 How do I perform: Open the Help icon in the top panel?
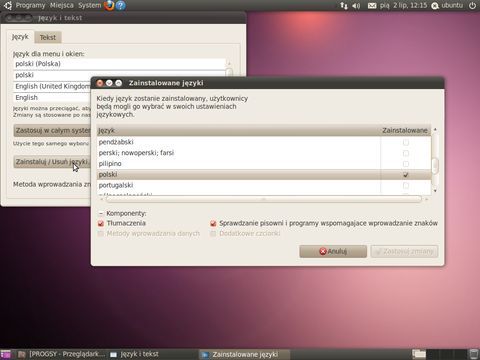(121, 5)
